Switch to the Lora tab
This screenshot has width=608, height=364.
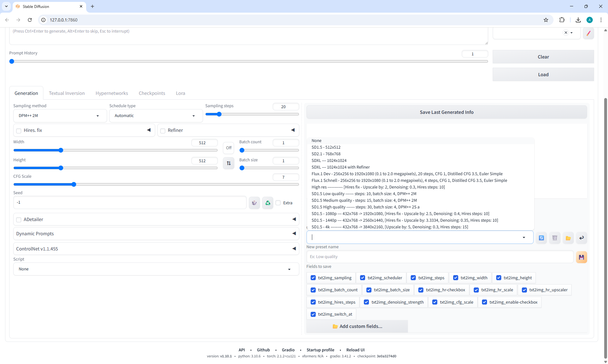[180, 93]
